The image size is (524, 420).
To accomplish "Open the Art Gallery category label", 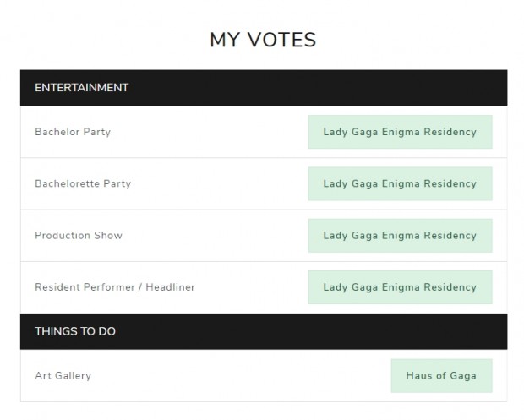I will click(x=63, y=376).
